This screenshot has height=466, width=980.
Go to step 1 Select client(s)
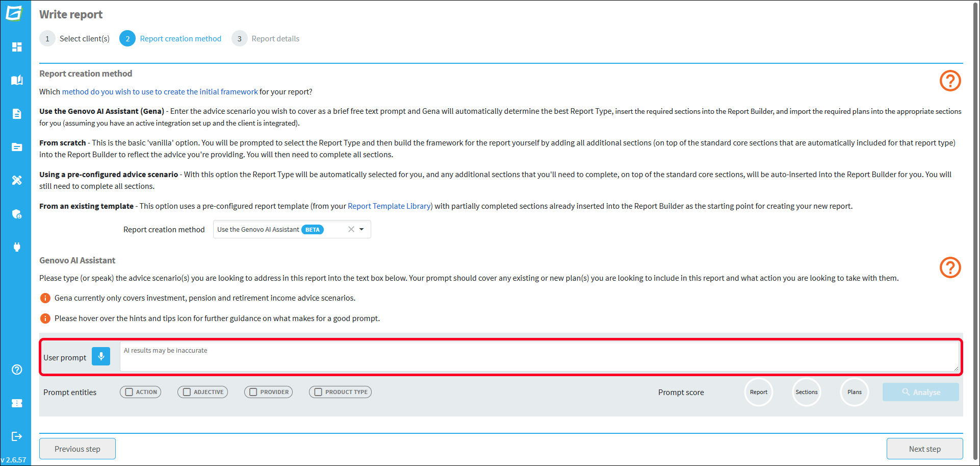[75, 39]
